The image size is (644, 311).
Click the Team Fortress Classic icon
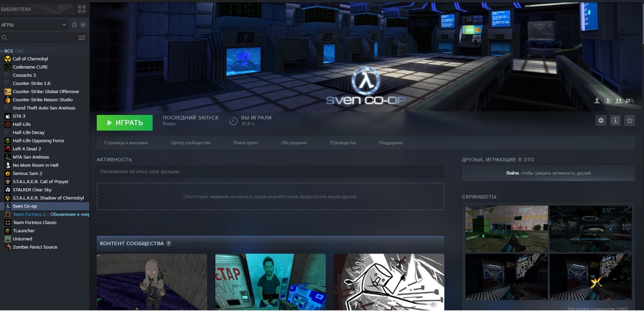pyautogui.click(x=8, y=223)
